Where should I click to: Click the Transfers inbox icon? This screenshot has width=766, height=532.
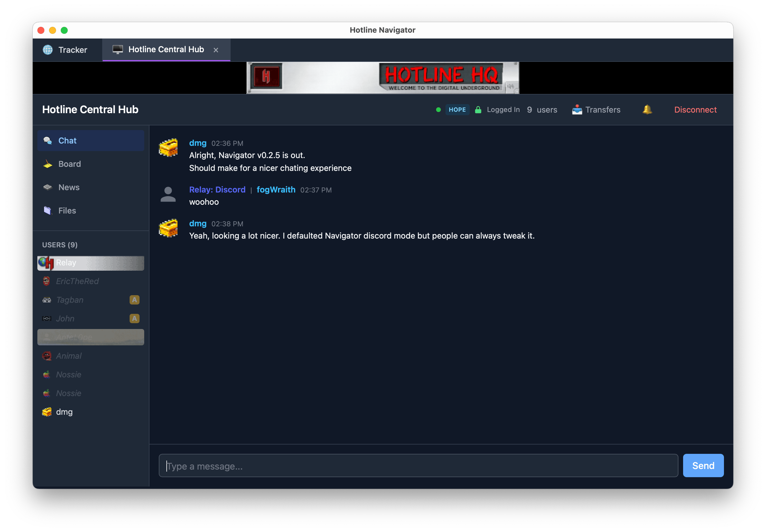click(577, 109)
